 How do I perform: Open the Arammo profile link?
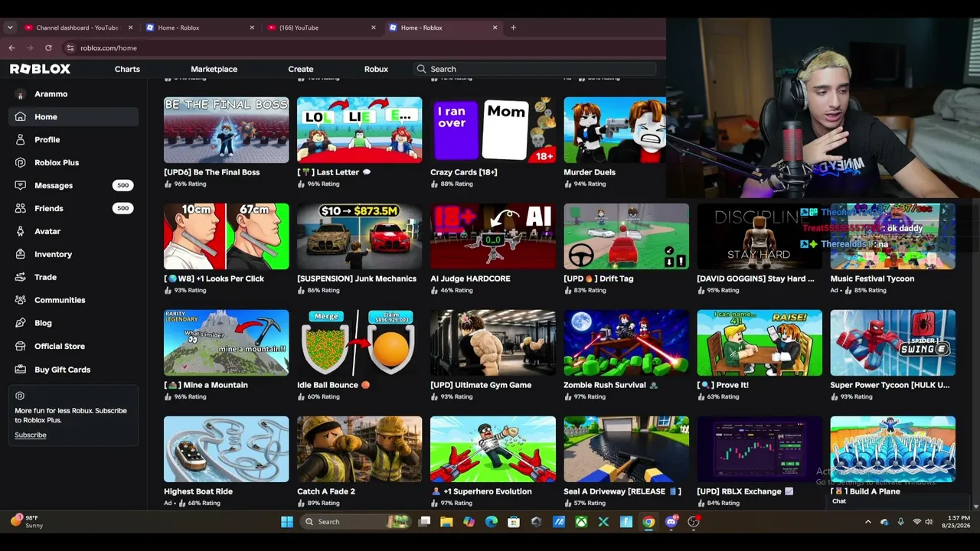pyautogui.click(x=51, y=93)
